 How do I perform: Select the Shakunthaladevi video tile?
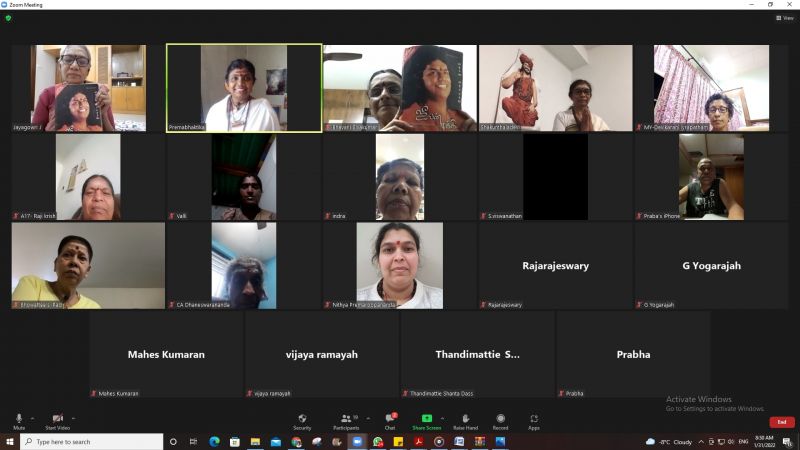[555, 88]
